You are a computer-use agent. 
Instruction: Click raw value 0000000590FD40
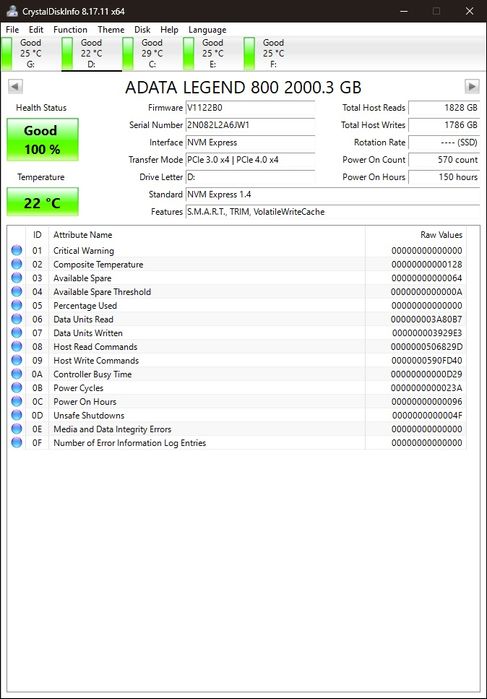pyautogui.click(x=426, y=361)
